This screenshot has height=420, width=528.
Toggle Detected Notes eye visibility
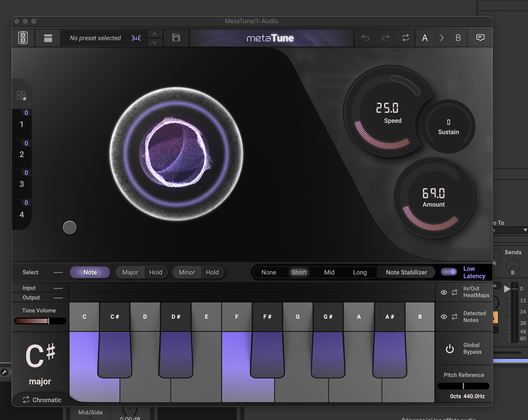point(444,317)
